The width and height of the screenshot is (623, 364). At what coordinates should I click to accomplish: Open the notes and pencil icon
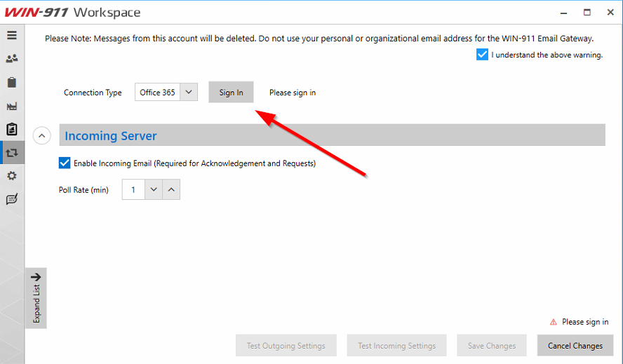[x=12, y=199]
